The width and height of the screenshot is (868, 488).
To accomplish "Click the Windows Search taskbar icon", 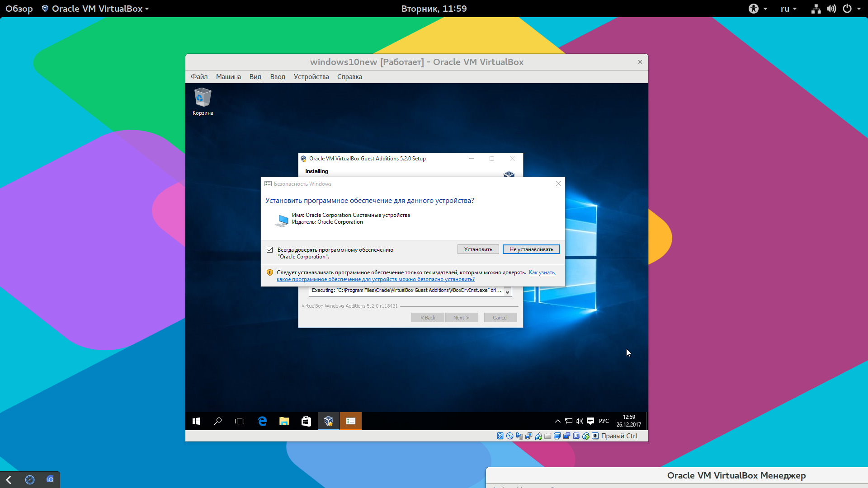I will [x=217, y=421].
